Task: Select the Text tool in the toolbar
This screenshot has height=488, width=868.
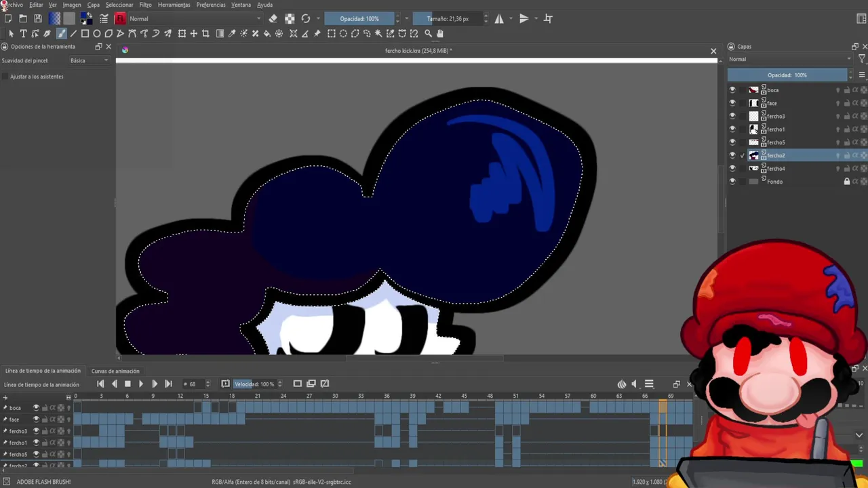Action: [x=23, y=33]
